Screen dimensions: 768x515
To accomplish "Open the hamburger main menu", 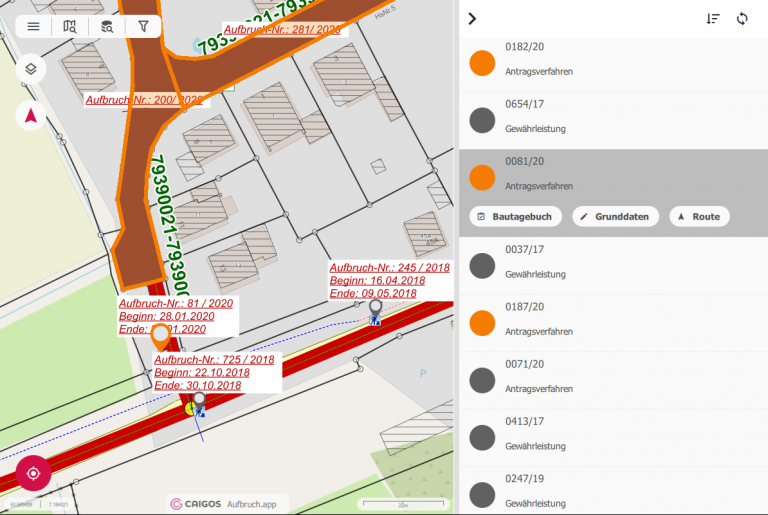I will tap(33, 26).
